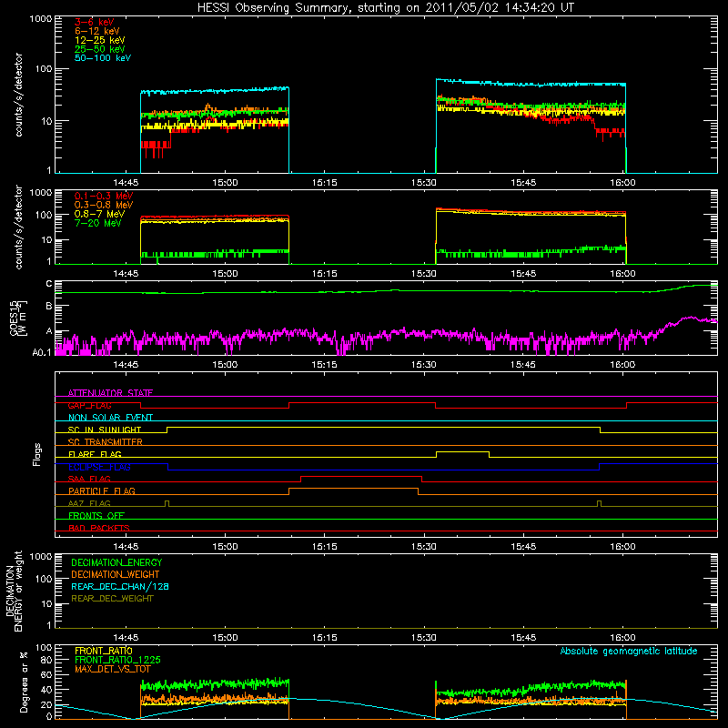This screenshot has height=728, width=728.
Task: Click the 15:45 tick label under MeV plot
Action: 523,274
